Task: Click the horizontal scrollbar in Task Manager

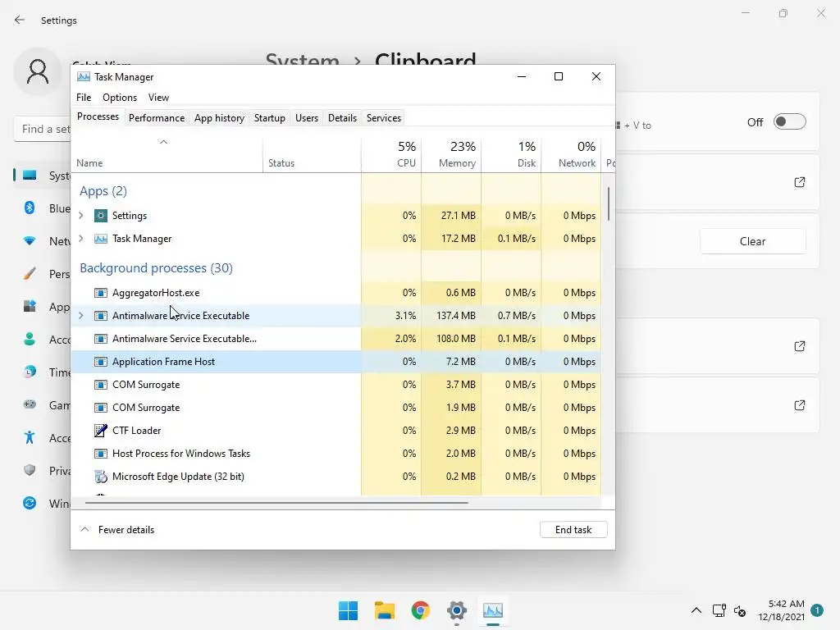Action: tap(276, 503)
